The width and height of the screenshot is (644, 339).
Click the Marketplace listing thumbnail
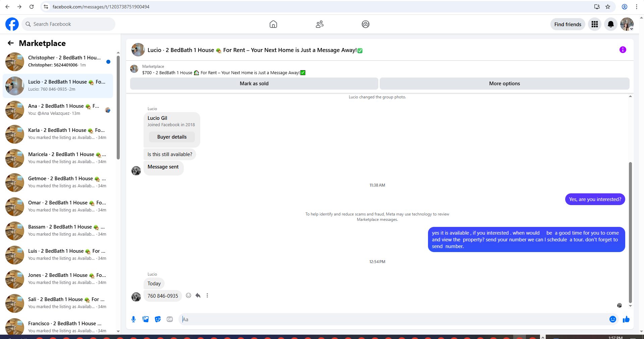click(x=134, y=69)
